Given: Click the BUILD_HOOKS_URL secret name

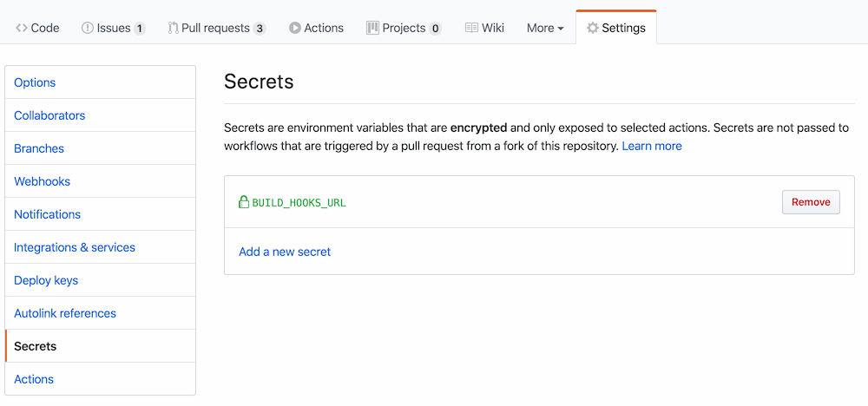Looking at the screenshot, I should click(299, 202).
